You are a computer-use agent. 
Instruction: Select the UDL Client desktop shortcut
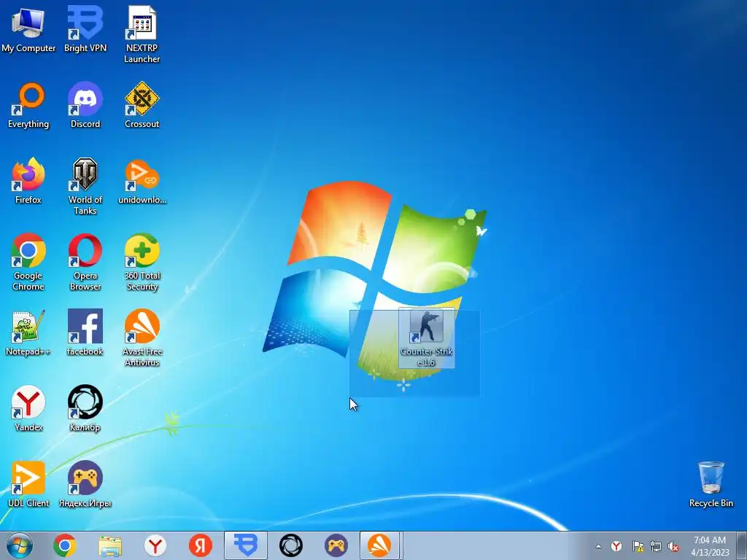tap(28, 485)
